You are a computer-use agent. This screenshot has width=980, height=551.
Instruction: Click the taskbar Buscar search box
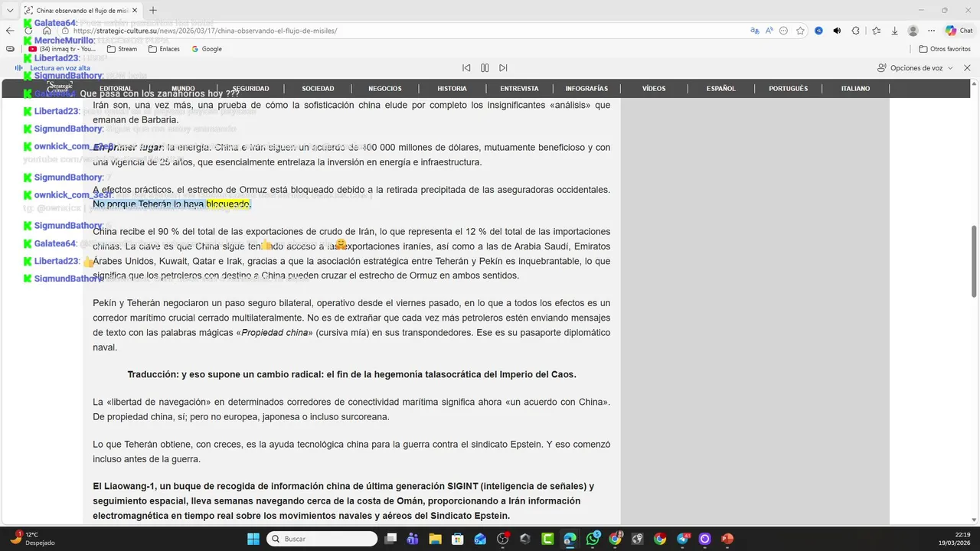(x=322, y=539)
